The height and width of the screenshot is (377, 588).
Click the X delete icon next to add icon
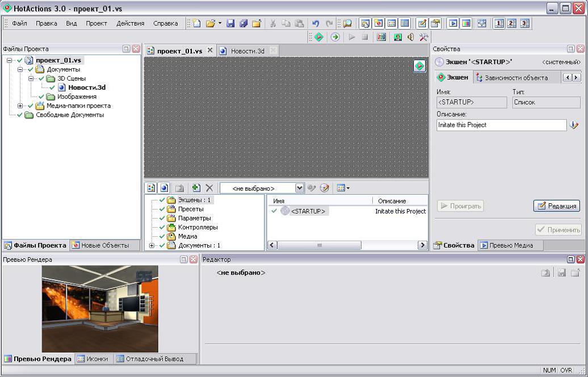coord(209,188)
